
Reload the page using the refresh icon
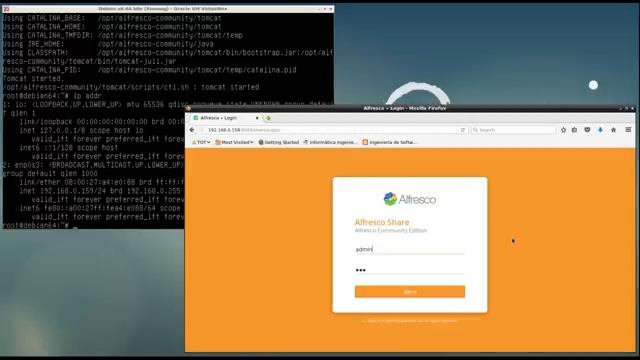(463, 130)
